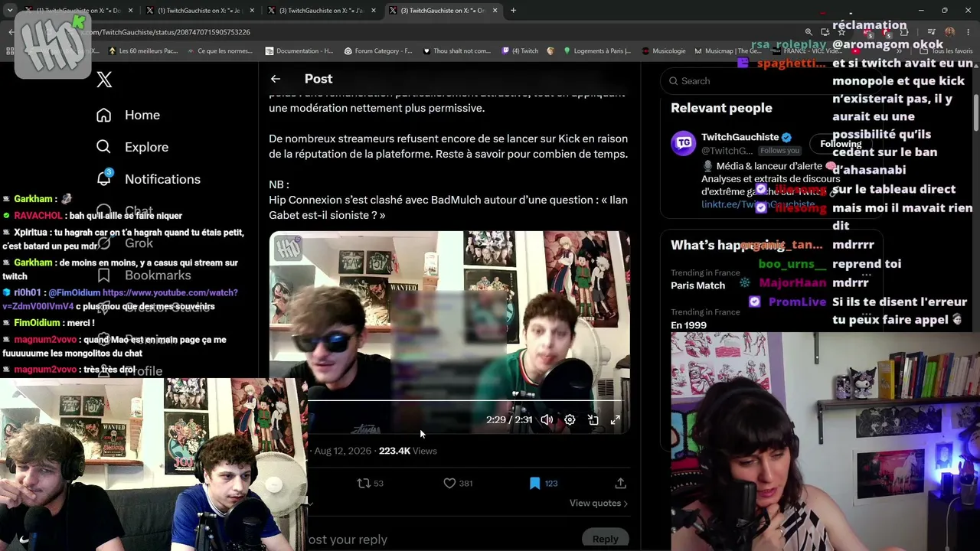
Task: Toggle the bookmark with 123 saves
Action: click(x=544, y=484)
